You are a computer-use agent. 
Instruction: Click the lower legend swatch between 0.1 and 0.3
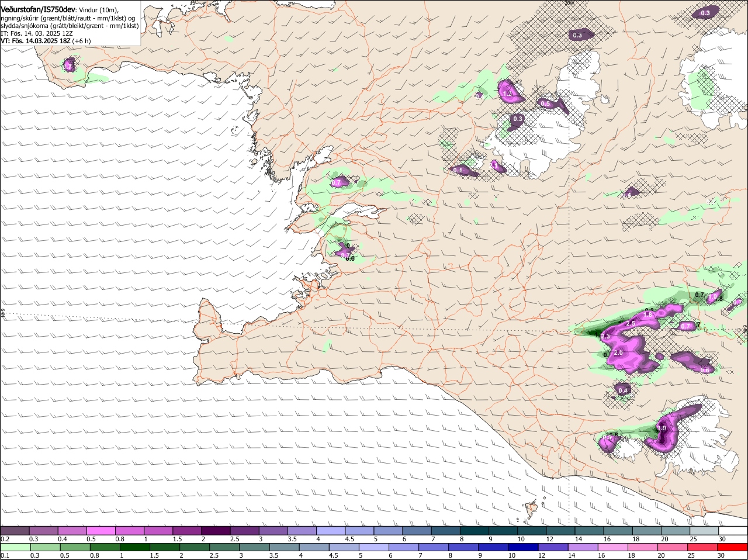coord(16,547)
